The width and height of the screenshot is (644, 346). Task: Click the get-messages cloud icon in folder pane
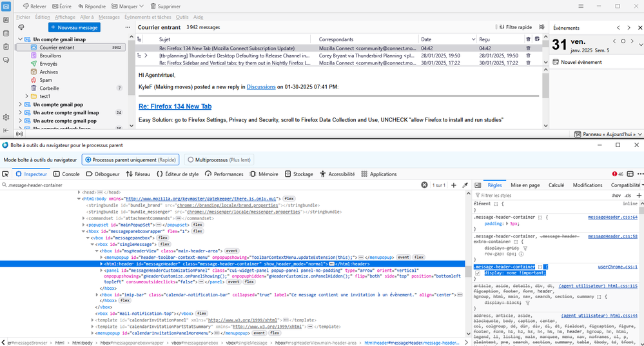[x=21, y=27]
